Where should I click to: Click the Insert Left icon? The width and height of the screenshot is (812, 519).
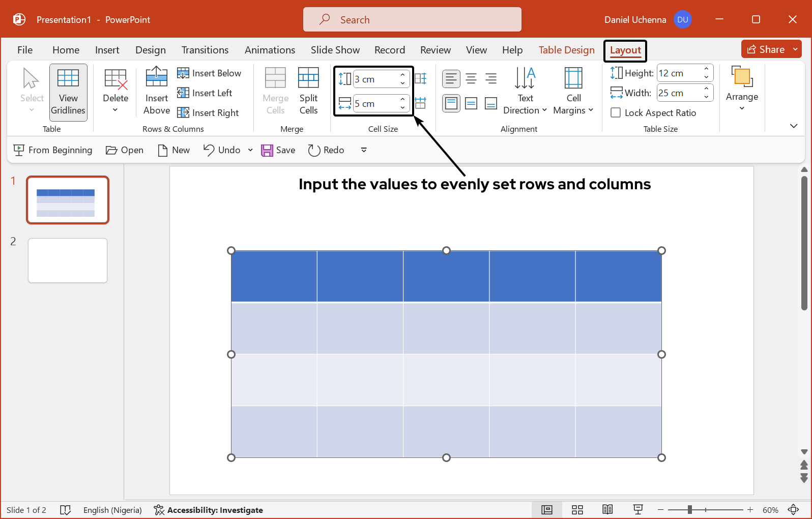click(205, 93)
